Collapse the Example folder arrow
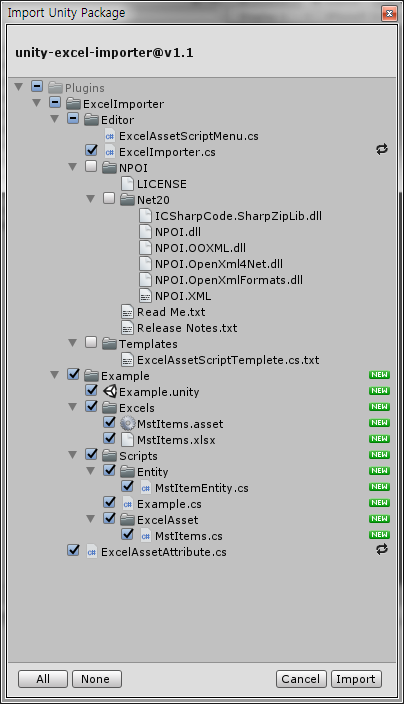The height and width of the screenshot is (704, 404). pyautogui.click(x=55, y=375)
